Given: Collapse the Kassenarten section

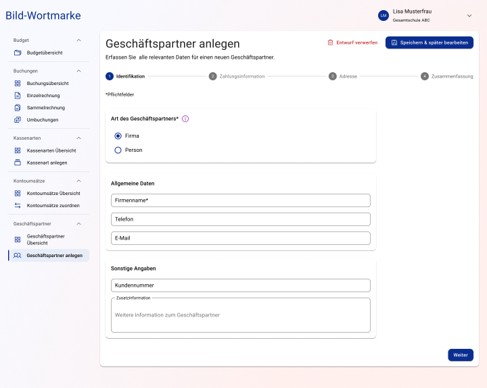Looking at the screenshot, I should [x=79, y=138].
